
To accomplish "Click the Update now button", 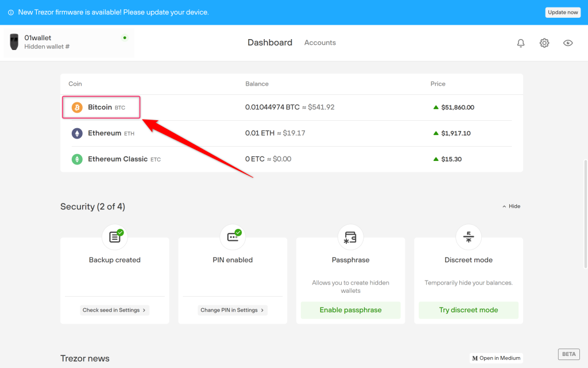I will coord(563,13).
